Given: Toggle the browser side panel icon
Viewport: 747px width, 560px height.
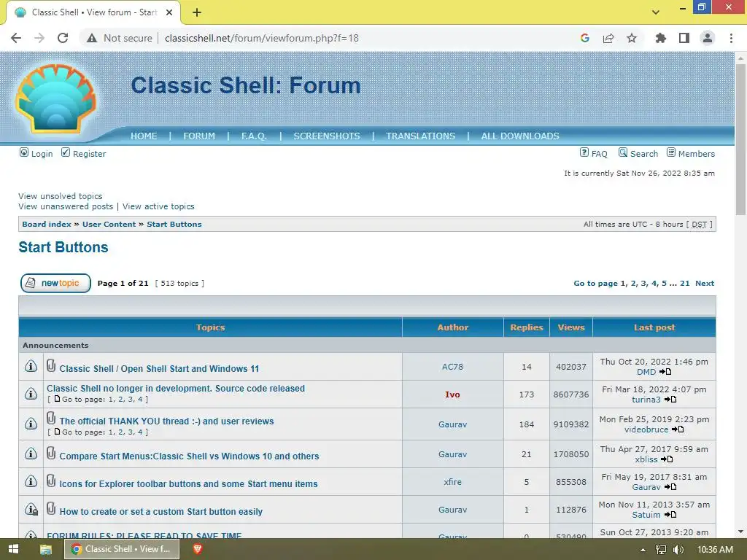Looking at the screenshot, I should point(684,38).
